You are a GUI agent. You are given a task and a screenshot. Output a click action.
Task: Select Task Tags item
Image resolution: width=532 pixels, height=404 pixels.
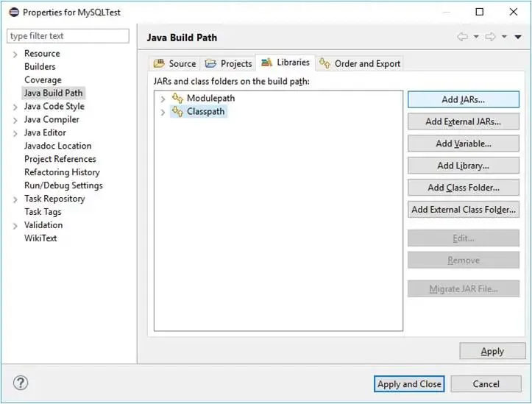[x=43, y=212]
